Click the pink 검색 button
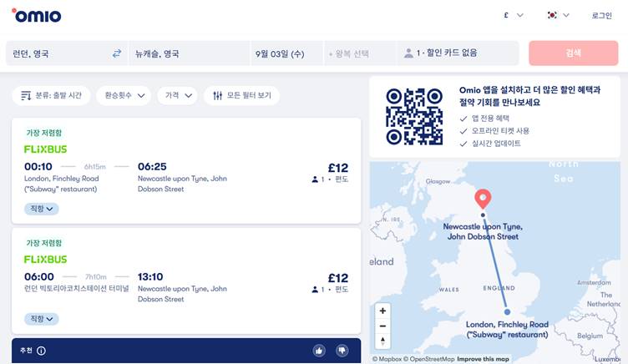 pyautogui.click(x=574, y=53)
